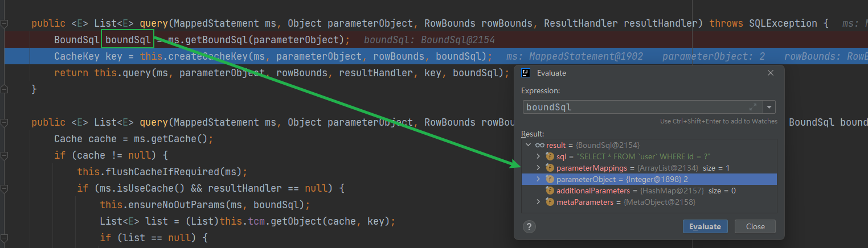
Task: Focus the Expression input field
Action: 632,107
